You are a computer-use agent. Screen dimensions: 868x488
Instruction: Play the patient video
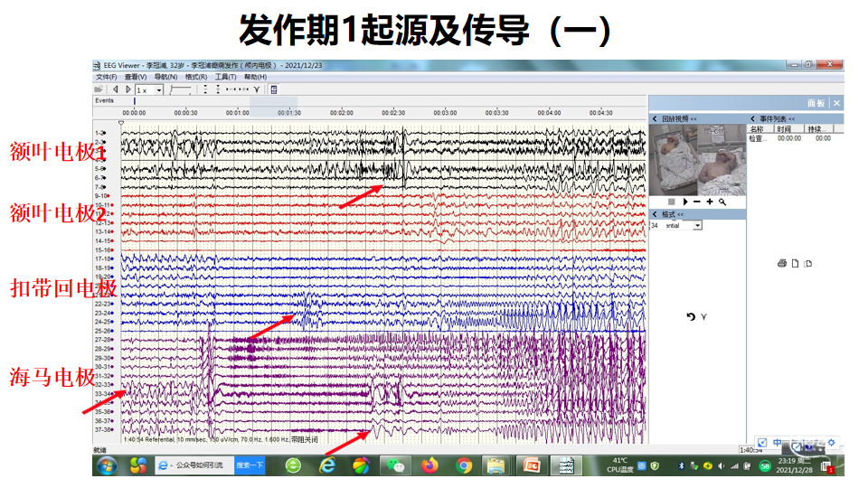coord(684,202)
